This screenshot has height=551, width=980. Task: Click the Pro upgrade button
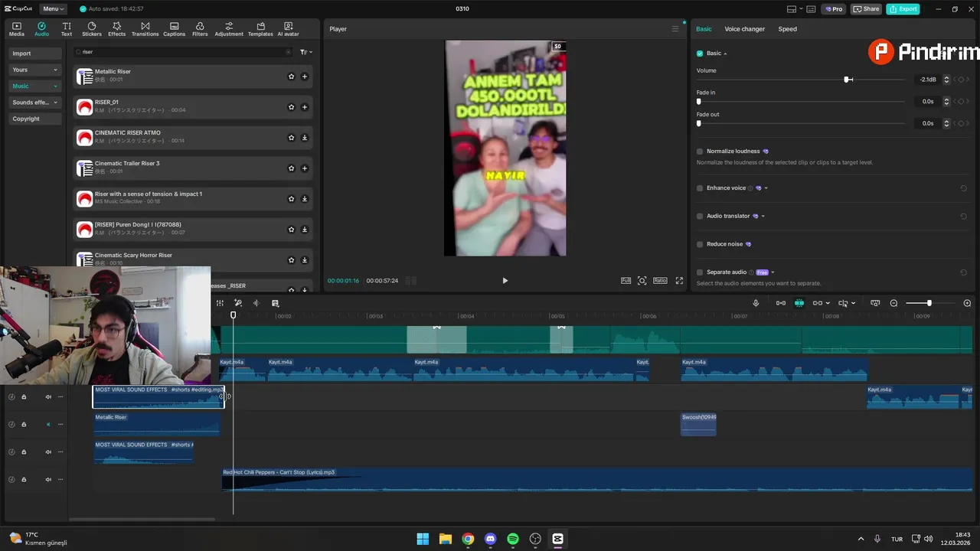pyautogui.click(x=834, y=9)
